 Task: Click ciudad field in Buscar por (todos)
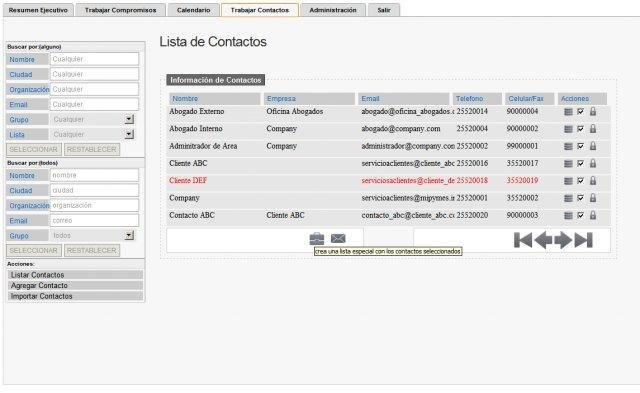click(x=94, y=190)
